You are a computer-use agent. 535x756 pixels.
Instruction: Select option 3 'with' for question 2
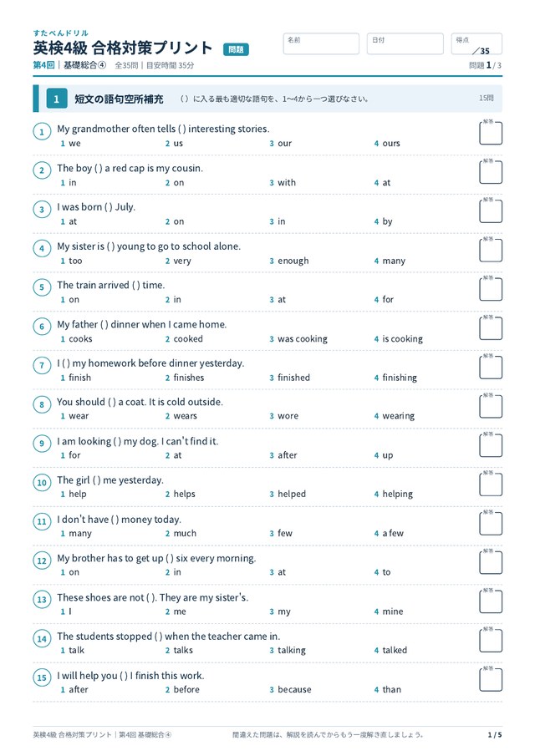click(283, 183)
